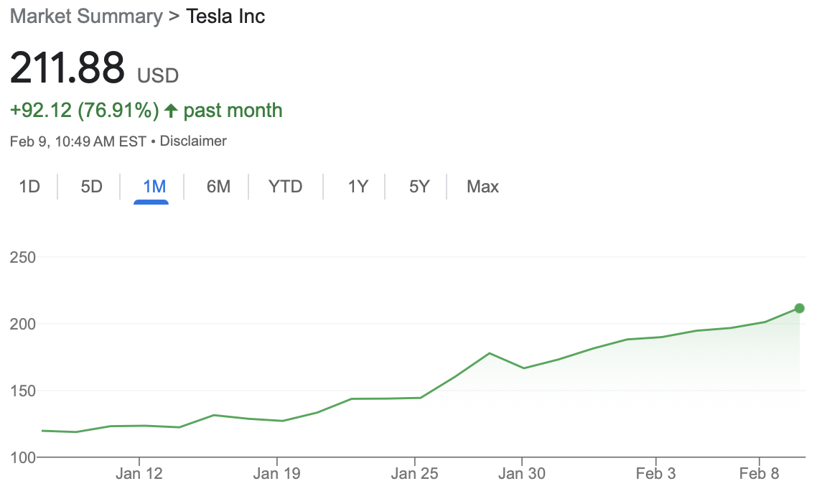Open the 6M chart range
This screenshot has width=817, height=504.
point(218,187)
